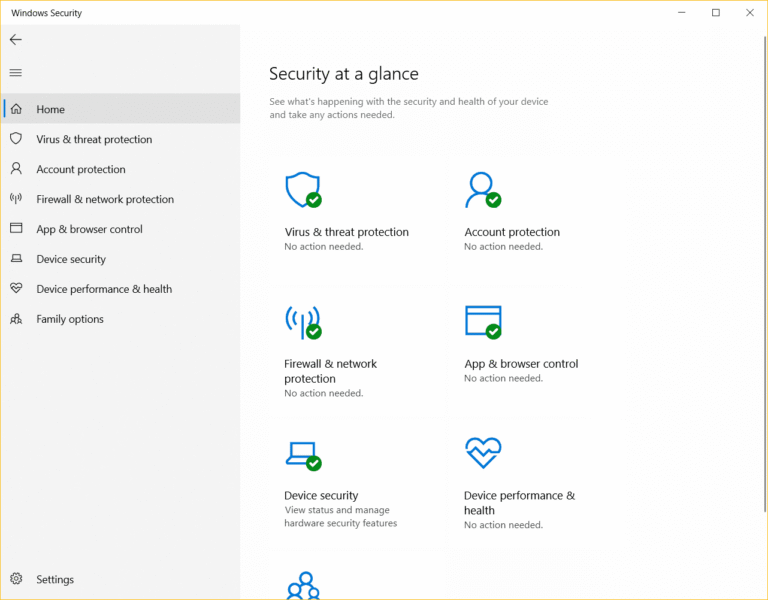Open the large laptop Device security tile icon
Viewport: 768px width, 600px height.
click(x=304, y=456)
